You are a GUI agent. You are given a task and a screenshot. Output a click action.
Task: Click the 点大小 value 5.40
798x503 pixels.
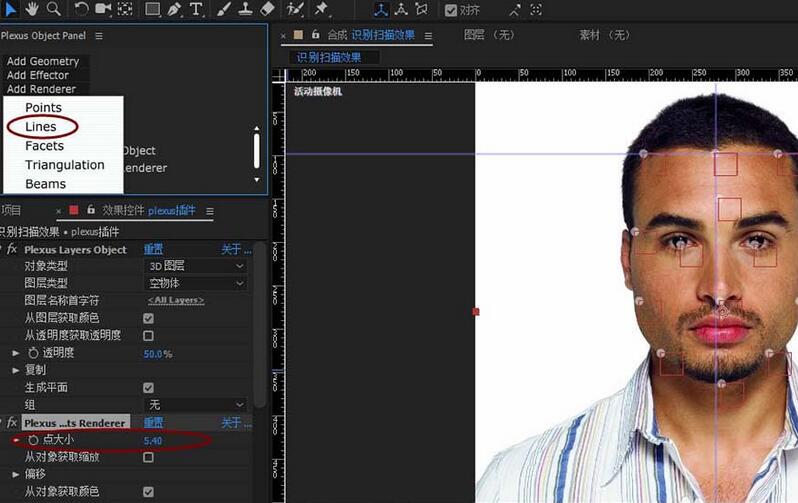(x=153, y=440)
